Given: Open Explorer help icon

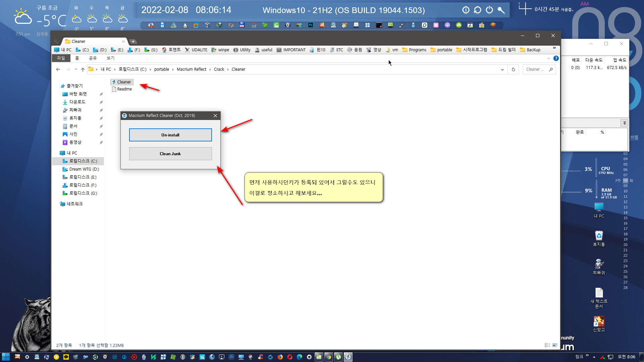Looking at the screenshot, I should (x=556, y=58).
